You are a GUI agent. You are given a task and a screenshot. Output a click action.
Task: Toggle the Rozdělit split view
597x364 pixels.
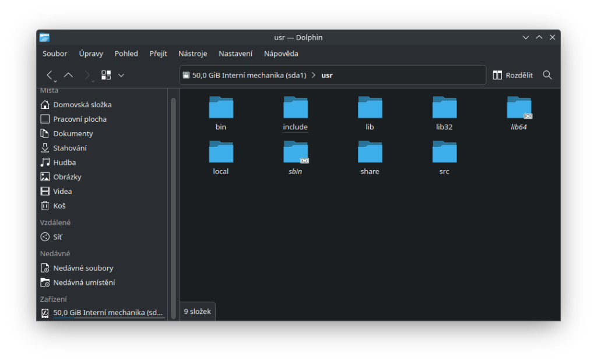[x=512, y=75]
